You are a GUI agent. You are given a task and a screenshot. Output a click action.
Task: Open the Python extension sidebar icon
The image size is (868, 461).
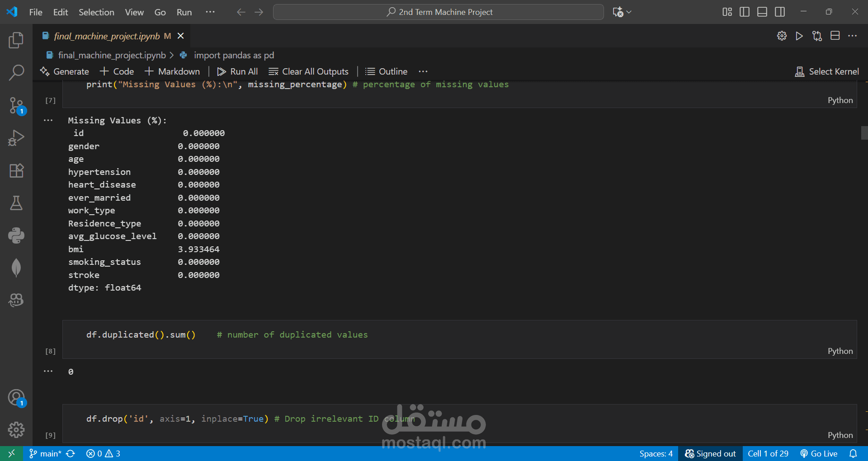pyautogui.click(x=16, y=235)
